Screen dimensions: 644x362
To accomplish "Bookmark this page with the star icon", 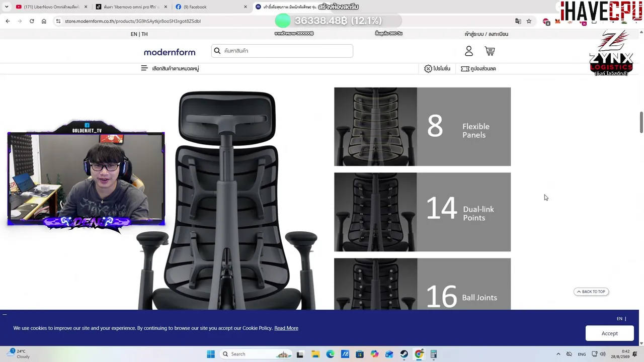I will (x=529, y=21).
